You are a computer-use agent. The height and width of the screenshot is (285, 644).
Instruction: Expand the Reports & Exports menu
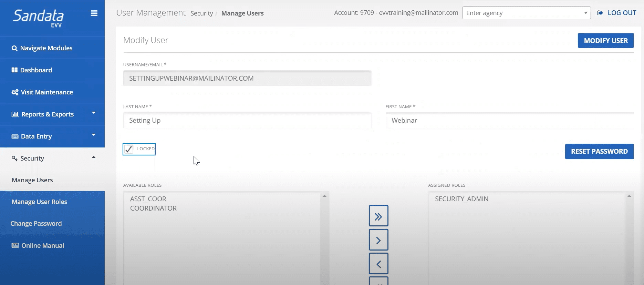(93, 113)
